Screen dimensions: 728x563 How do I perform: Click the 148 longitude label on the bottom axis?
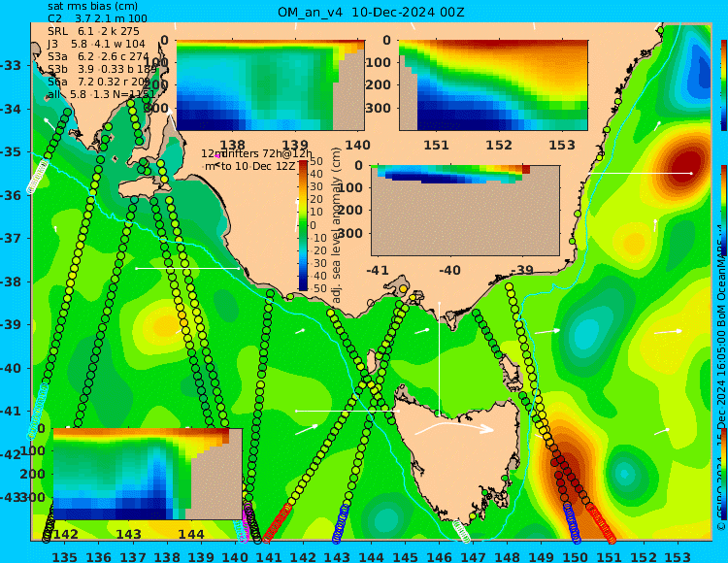508,556
